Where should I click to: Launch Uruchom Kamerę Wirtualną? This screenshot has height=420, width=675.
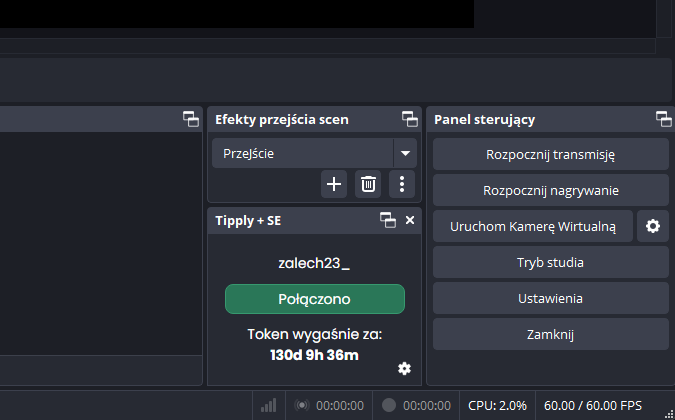click(533, 226)
